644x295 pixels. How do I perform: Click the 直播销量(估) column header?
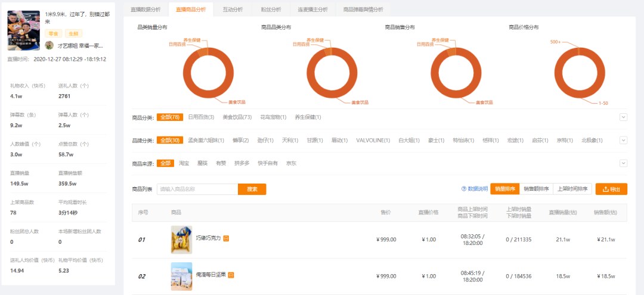tap(563, 212)
